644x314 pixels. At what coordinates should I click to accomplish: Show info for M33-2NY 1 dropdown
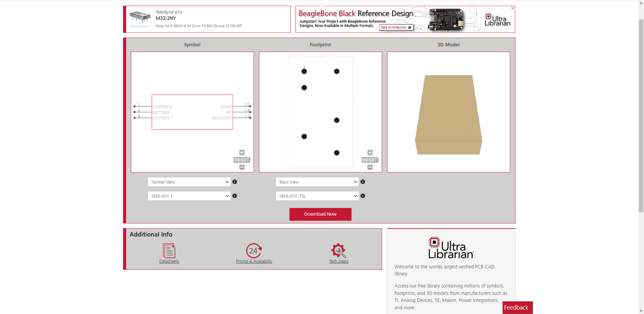[235, 196]
